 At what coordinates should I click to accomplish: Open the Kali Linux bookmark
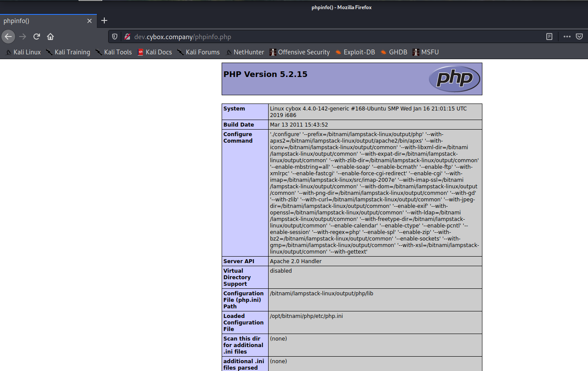pos(23,52)
